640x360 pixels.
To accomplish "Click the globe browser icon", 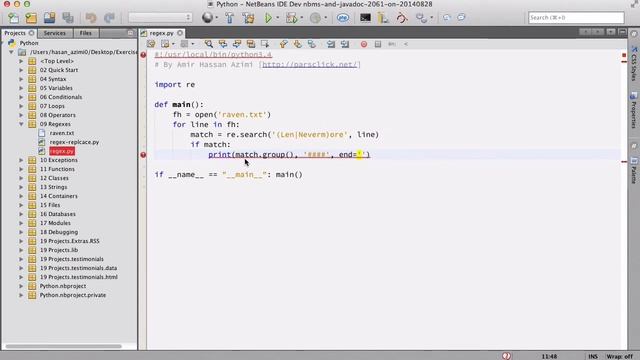I will point(207,18).
